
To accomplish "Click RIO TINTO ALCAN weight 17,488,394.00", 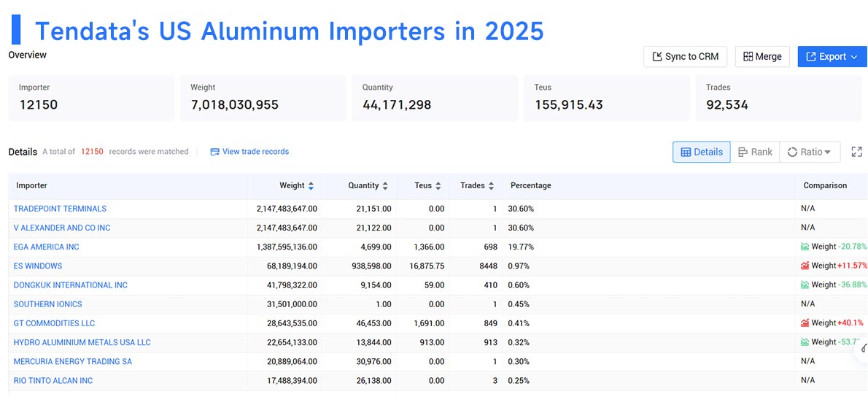I will click(292, 380).
